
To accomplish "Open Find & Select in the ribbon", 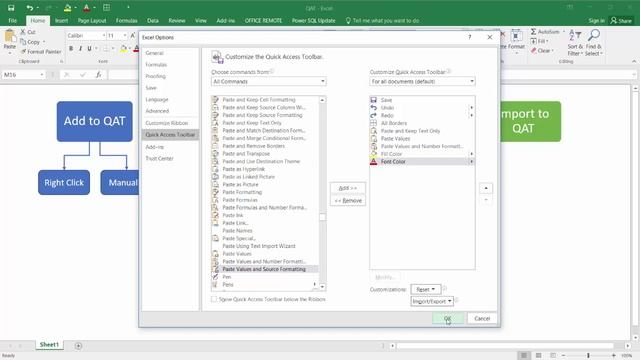I will [x=594, y=42].
